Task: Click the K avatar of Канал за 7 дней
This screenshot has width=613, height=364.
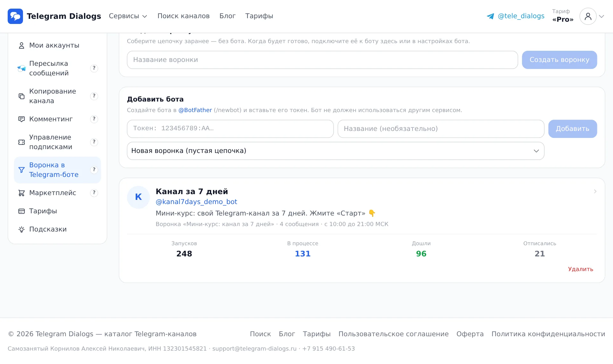Action: click(138, 197)
